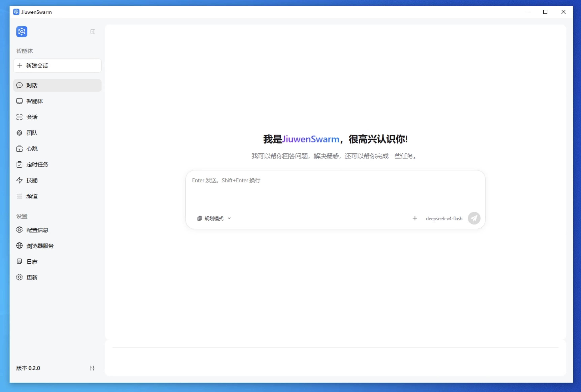Select the 对话 chat bubble icon
This screenshot has height=392, width=581.
click(x=19, y=85)
